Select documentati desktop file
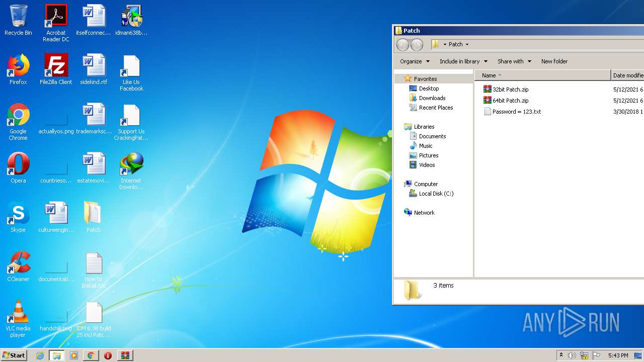 pyautogui.click(x=56, y=270)
